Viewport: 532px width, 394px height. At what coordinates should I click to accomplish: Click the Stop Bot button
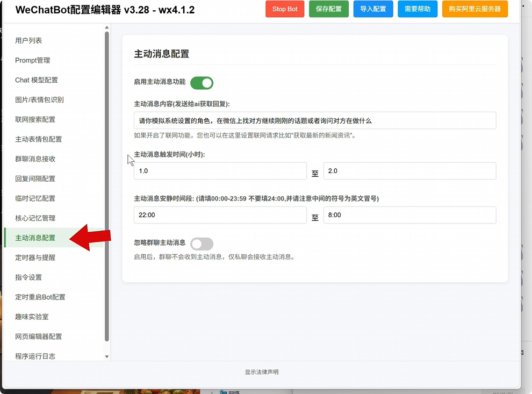coord(285,9)
